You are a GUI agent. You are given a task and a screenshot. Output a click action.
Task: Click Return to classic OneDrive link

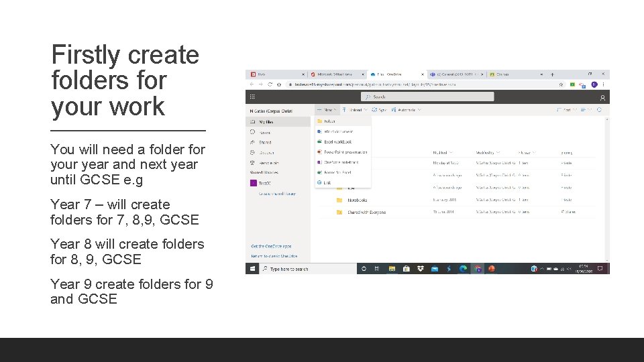tap(274, 256)
